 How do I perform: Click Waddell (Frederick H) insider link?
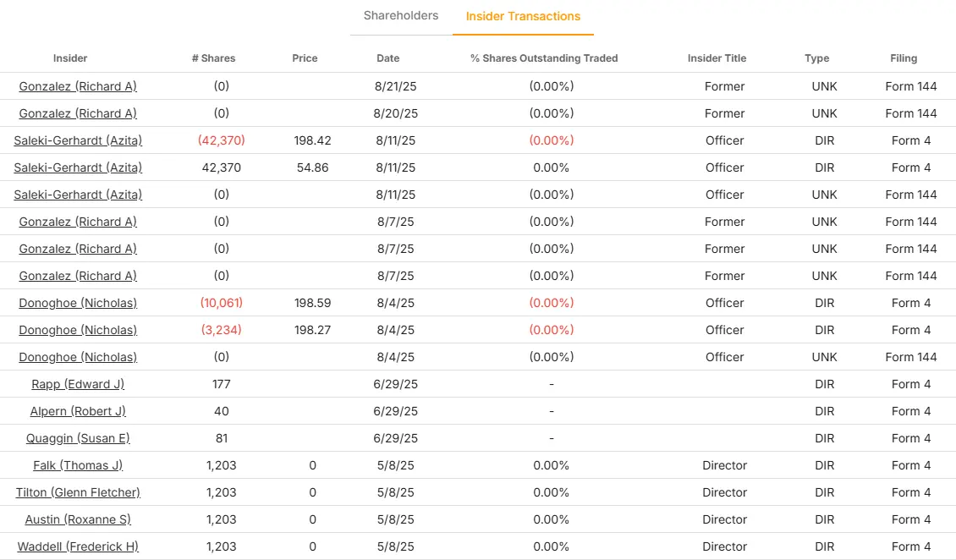[x=78, y=546]
